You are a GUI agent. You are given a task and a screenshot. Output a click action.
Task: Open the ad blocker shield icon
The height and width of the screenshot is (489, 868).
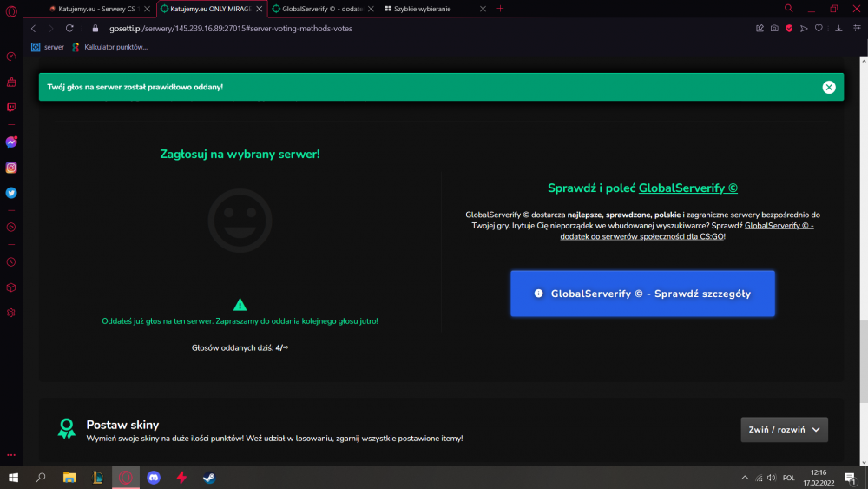789,29
